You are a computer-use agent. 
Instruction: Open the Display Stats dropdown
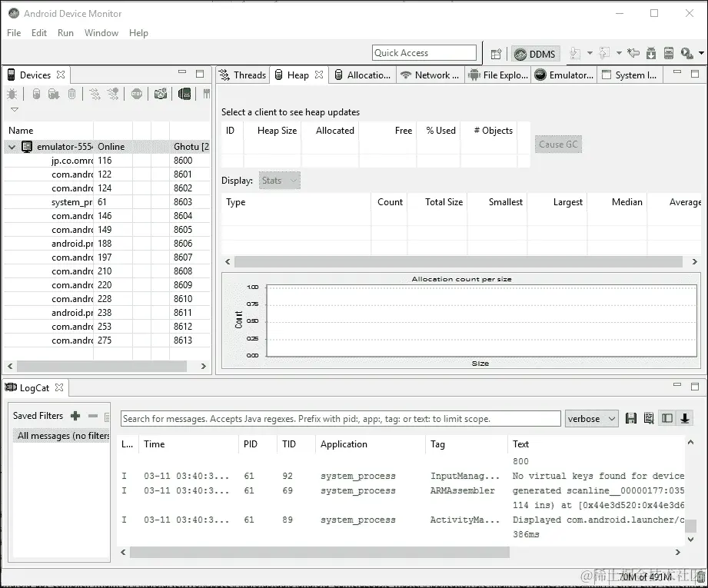[x=279, y=181]
